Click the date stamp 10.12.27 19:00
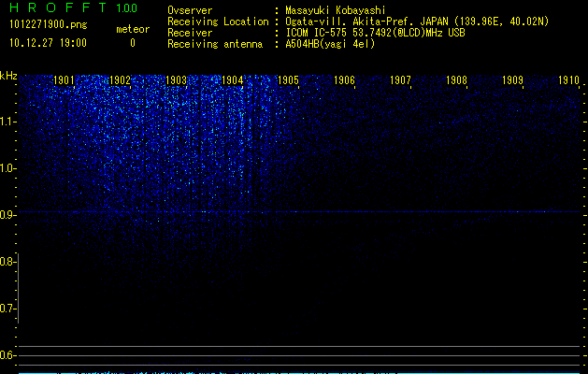Viewport: 588px width, 374px height. coord(48,43)
